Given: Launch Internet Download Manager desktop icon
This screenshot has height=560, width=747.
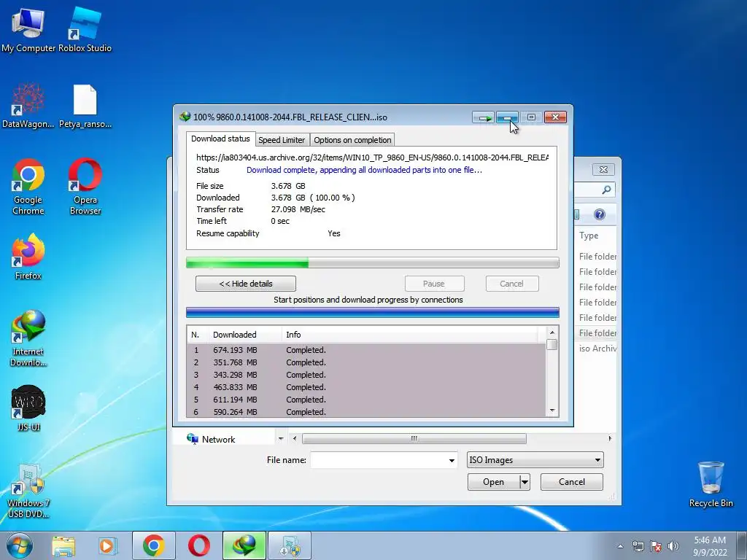Looking at the screenshot, I should [x=28, y=338].
